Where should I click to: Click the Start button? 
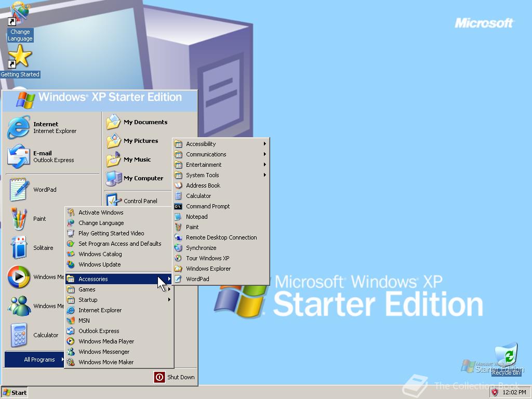(14, 393)
